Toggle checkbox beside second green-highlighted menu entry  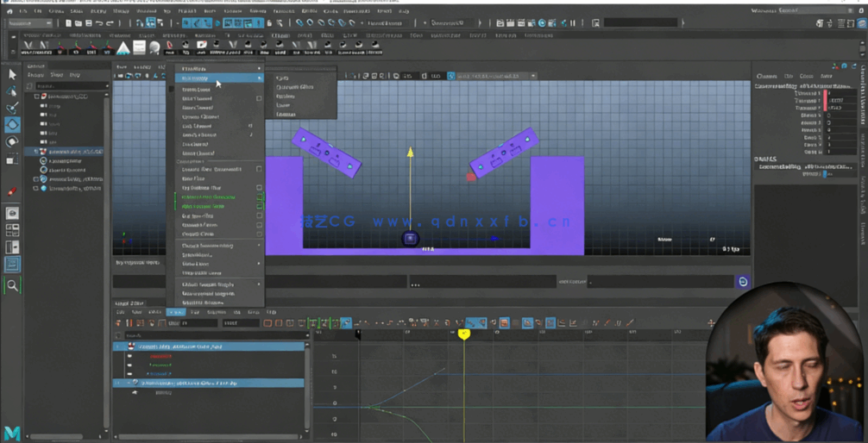pos(260,207)
